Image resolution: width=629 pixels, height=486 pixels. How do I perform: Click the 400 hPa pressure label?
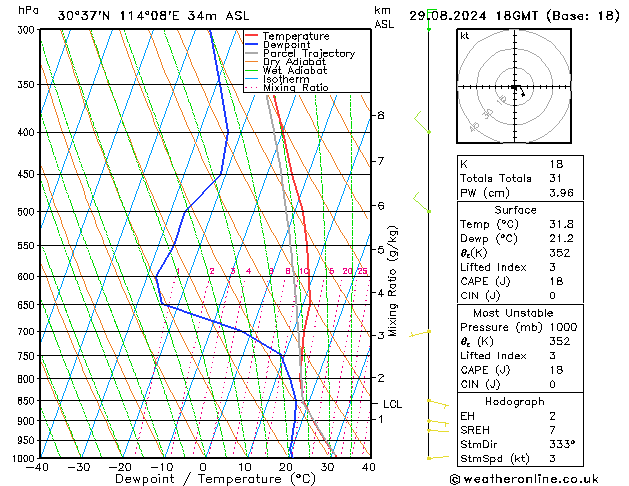[28, 132]
